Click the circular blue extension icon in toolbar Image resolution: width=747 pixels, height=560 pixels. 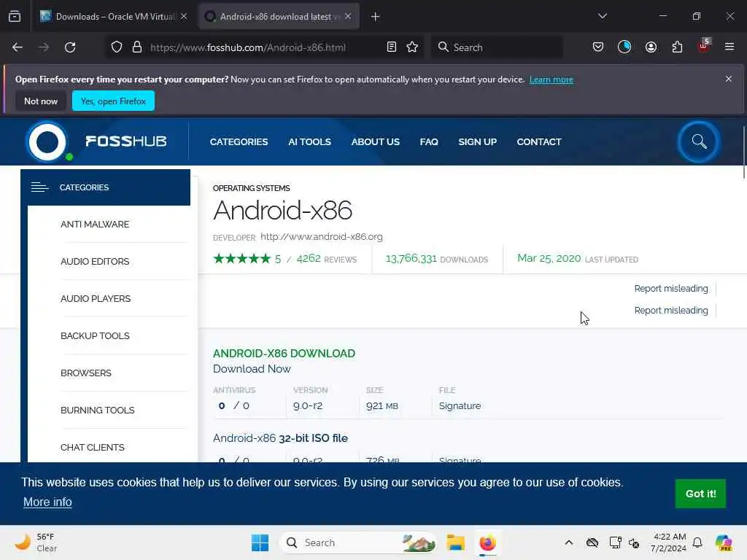[x=624, y=47]
